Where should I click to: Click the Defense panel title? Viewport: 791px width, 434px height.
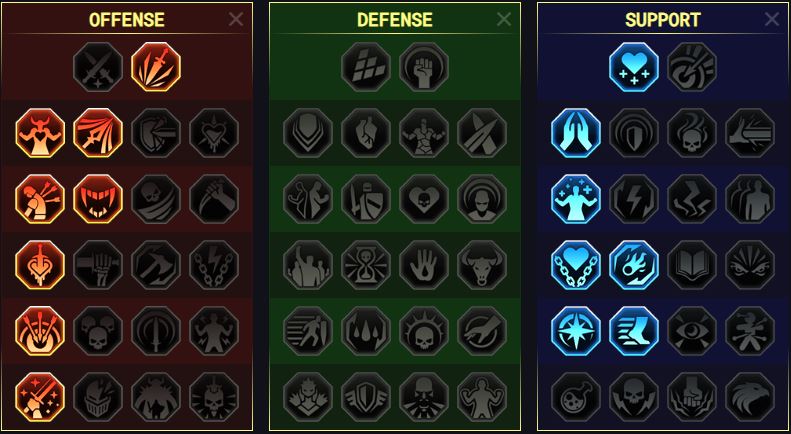394,20
